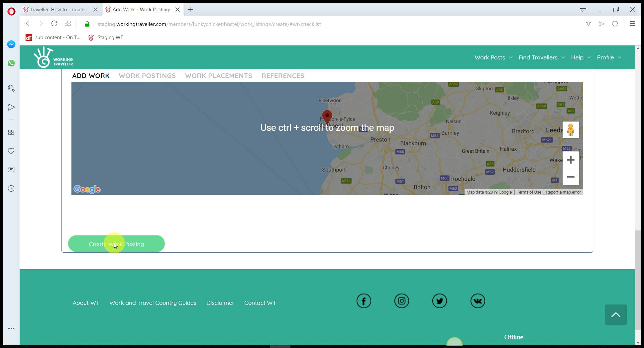This screenshot has height=348, width=644.
Task: Open the VK social icon
Action: (478, 301)
